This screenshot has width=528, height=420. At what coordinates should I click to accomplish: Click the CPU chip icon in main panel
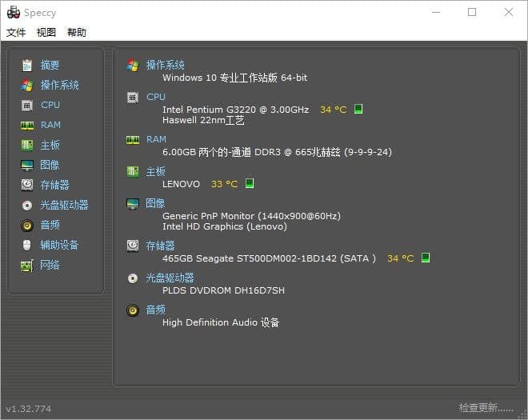[133, 98]
